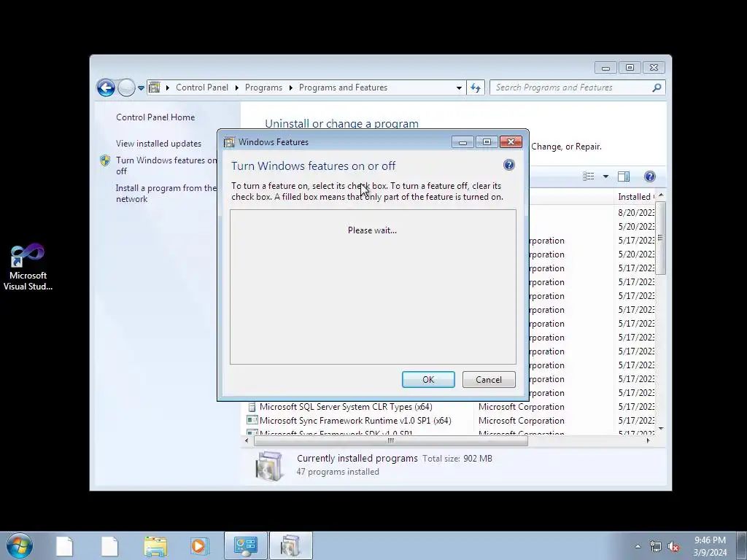Open Windows Explorer from the taskbar
747x560 pixels.
[155, 546]
